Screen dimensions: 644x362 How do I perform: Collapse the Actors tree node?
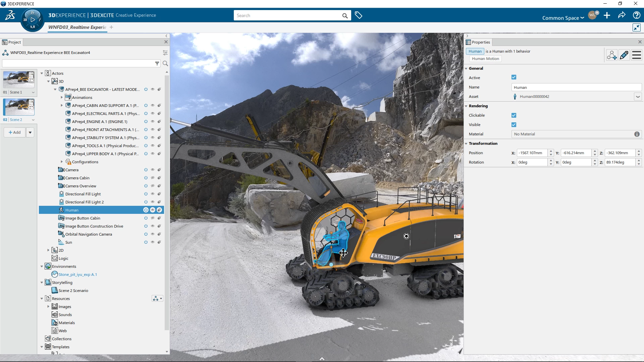click(42, 73)
